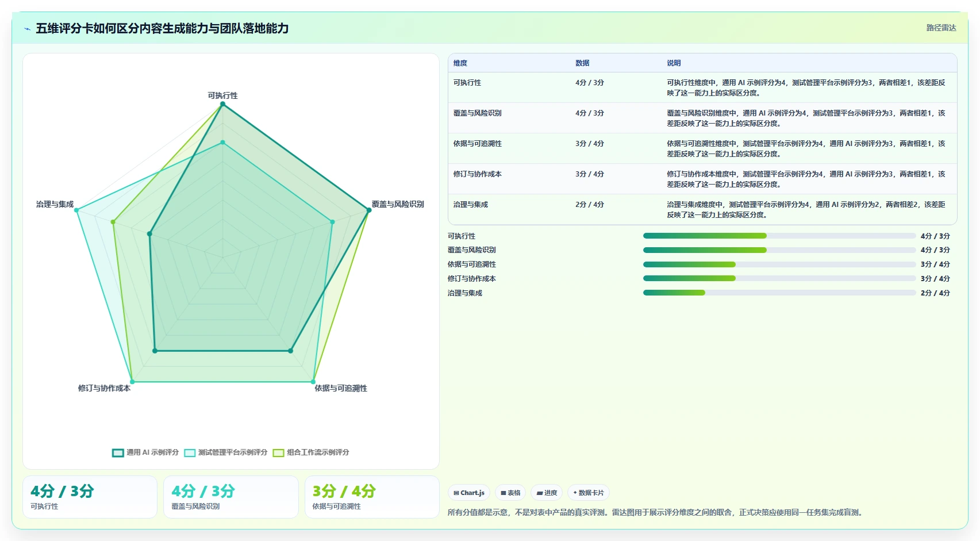Click the 组合工作流 data point on 治理与集成 axis

(113, 222)
